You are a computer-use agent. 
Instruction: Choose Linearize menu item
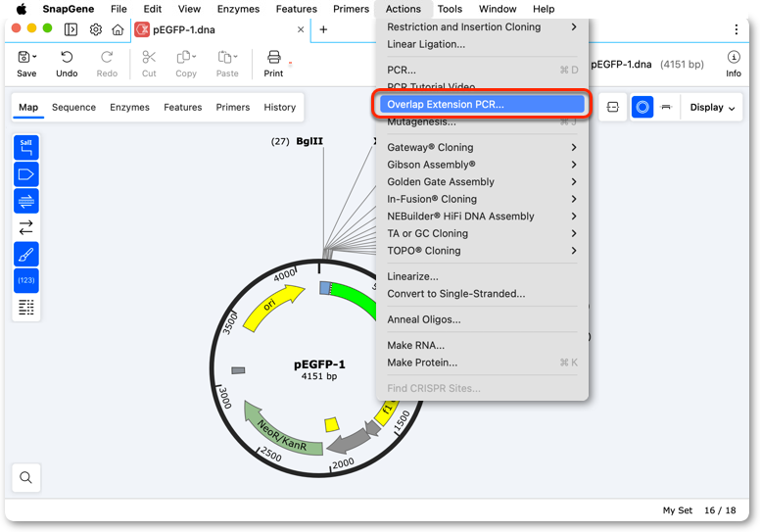482,276
